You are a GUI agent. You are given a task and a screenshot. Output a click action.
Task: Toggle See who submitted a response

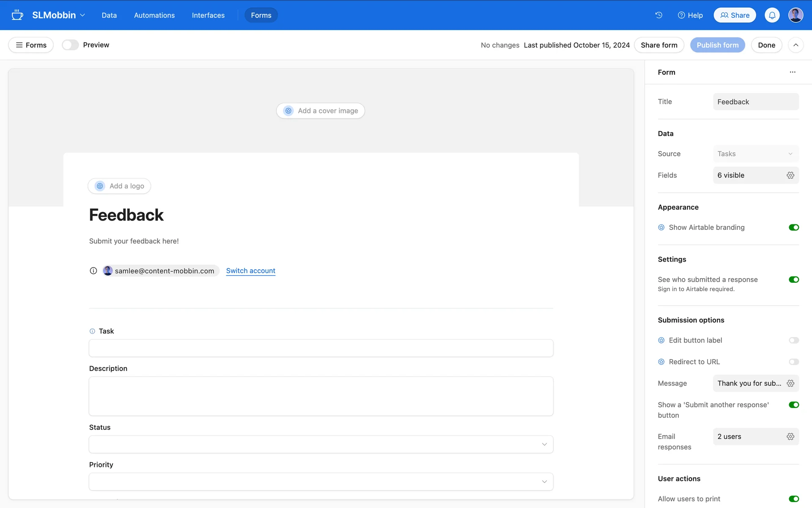click(x=793, y=279)
